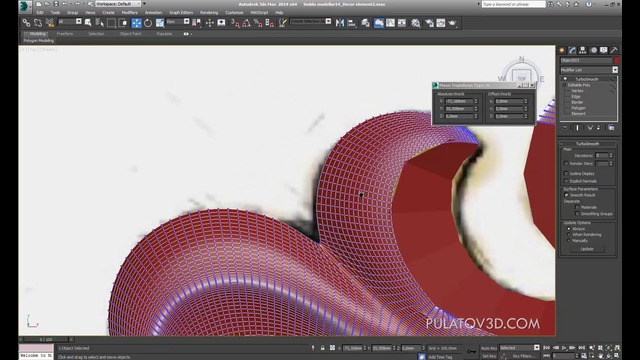The width and height of the screenshot is (640, 360).
Task: Click the Select and Manipulate icon
Action: [209, 23]
